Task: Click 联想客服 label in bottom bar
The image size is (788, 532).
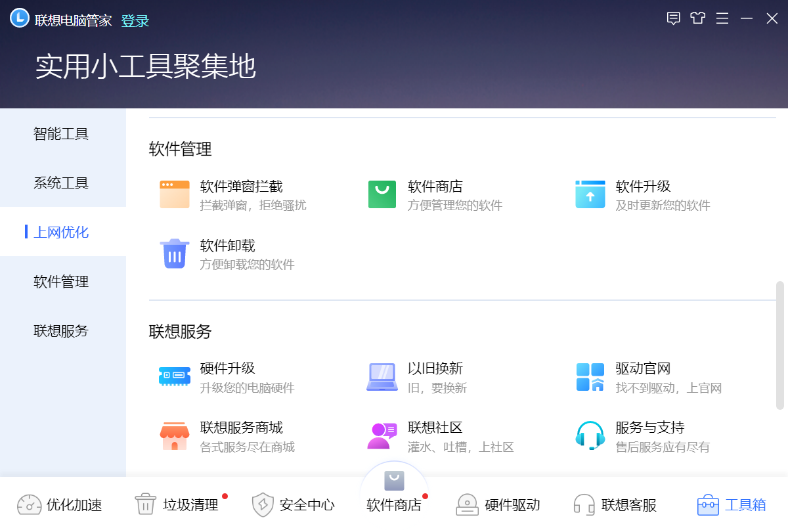Action: click(x=629, y=505)
